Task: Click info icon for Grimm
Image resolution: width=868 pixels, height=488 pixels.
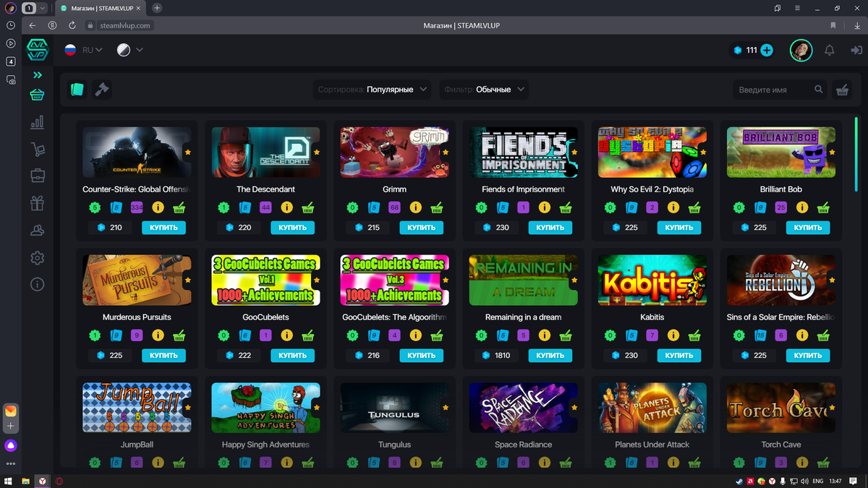Action: coord(415,207)
